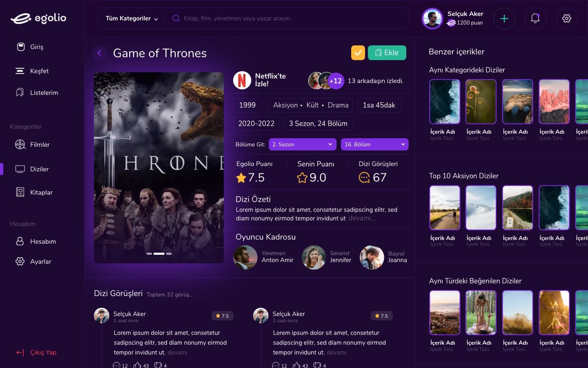Open the Keşfet sidebar item
588x368 pixels.
click(32, 71)
